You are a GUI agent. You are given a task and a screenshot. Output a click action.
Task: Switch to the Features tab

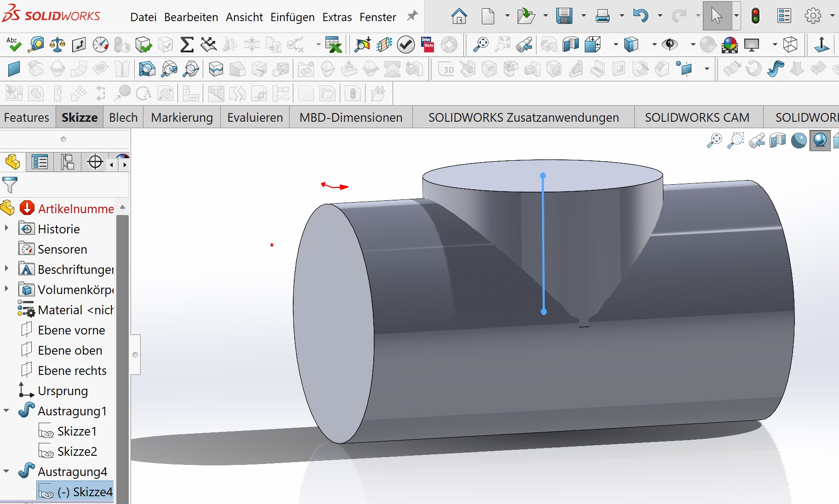coord(27,118)
